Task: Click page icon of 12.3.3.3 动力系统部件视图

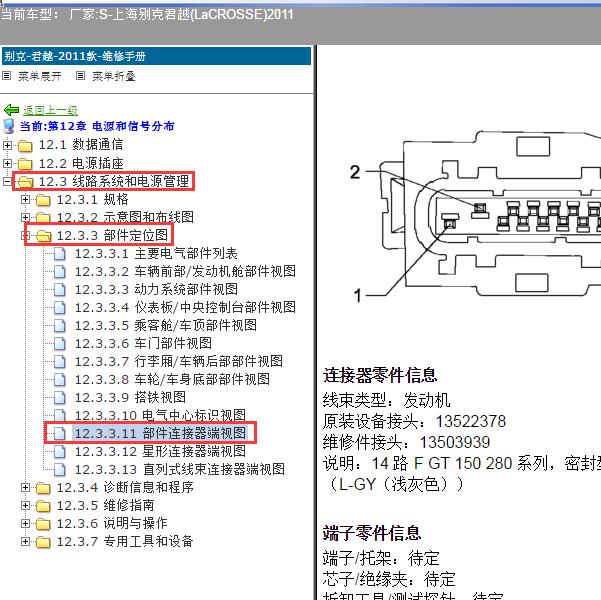Action: [x=59, y=290]
